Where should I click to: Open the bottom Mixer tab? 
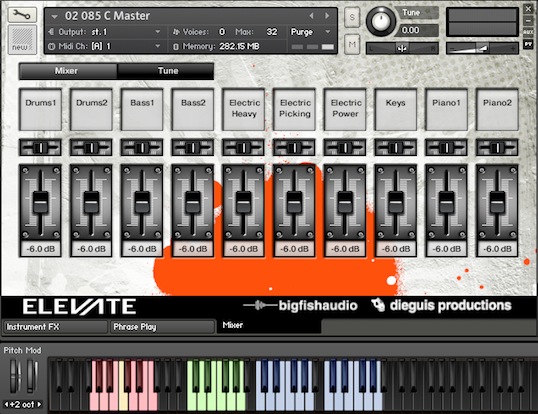(x=269, y=326)
